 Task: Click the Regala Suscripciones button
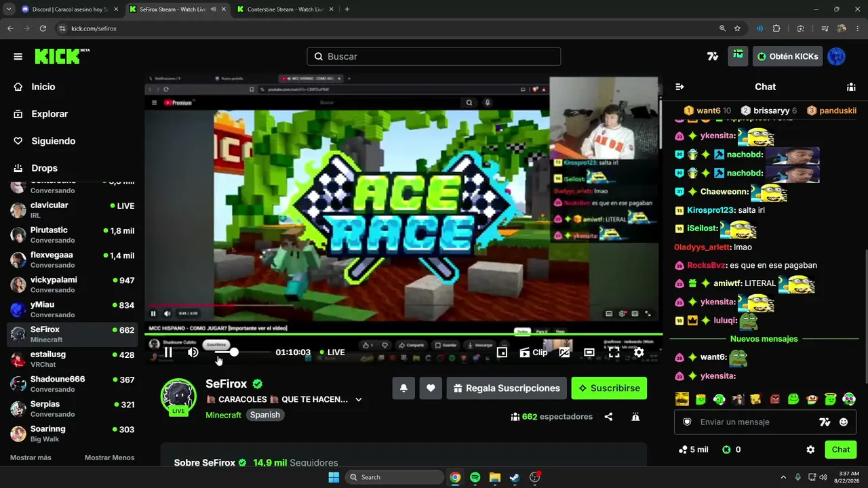[x=507, y=388]
